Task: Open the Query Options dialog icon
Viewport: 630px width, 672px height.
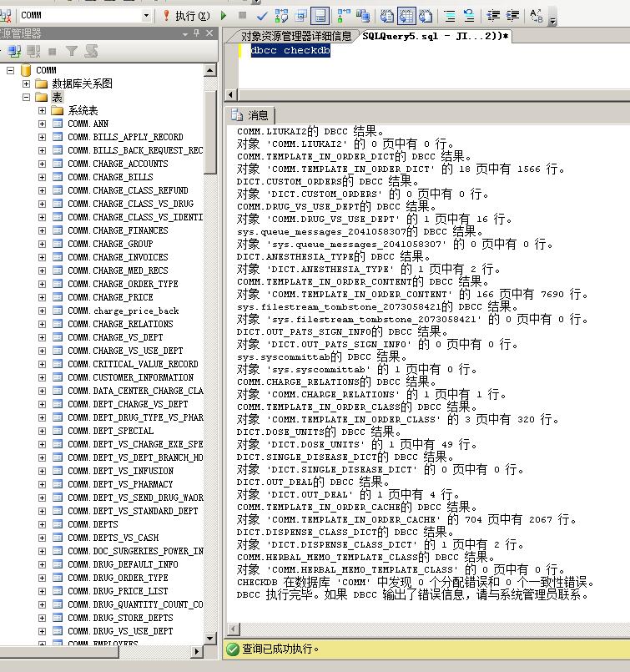Action: pos(301,16)
